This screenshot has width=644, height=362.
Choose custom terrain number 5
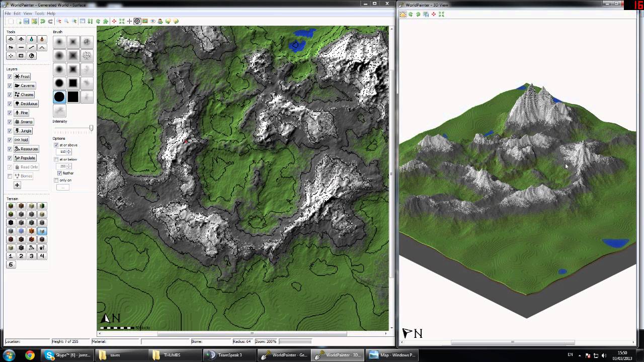pos(11,265)
